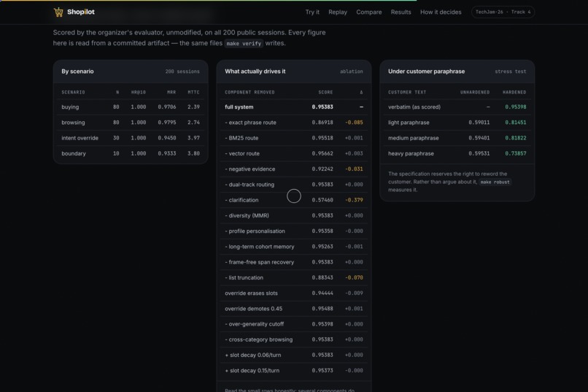Select the frame-free span recovery row
This screenshot has height=392, width=588.
294,262
